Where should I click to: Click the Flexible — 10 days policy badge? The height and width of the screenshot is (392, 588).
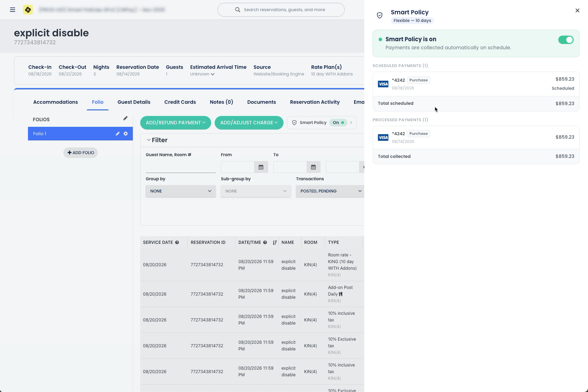coord(412,21)
